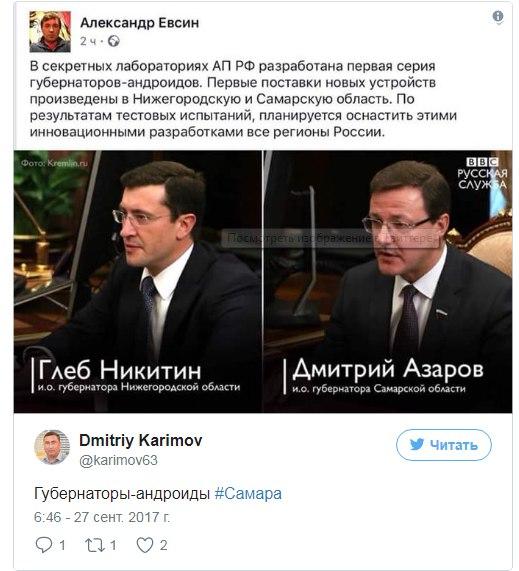The height and width of the screenshot is (571, 519).
Task: Click the Twitter bird on Читать button
Action: click(x=417, y=444)
